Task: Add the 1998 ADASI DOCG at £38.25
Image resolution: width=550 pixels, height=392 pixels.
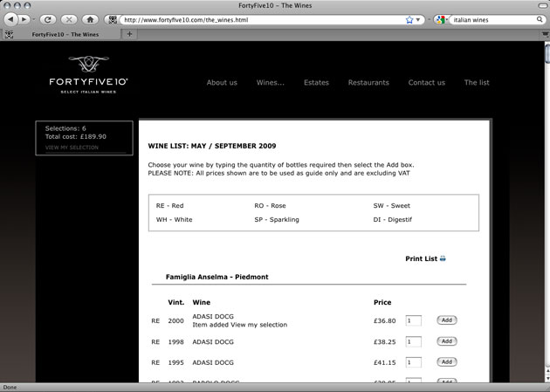Action: coord(446,341)
